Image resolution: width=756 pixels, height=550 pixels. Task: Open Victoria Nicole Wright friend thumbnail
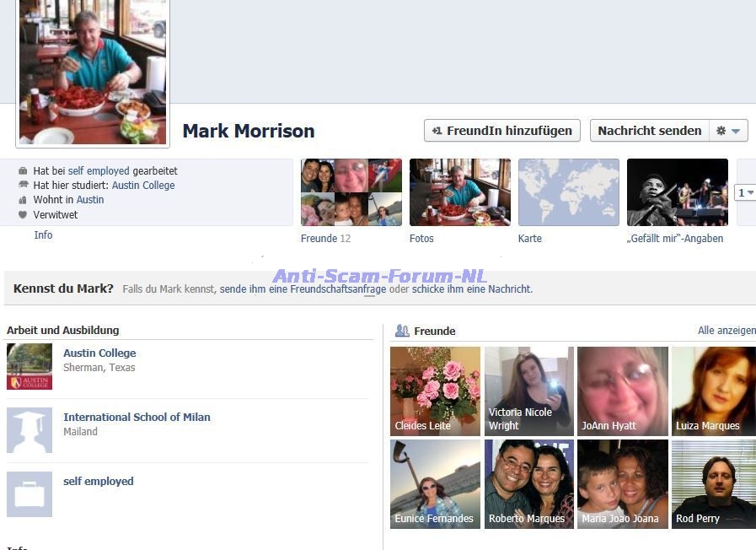529,391
